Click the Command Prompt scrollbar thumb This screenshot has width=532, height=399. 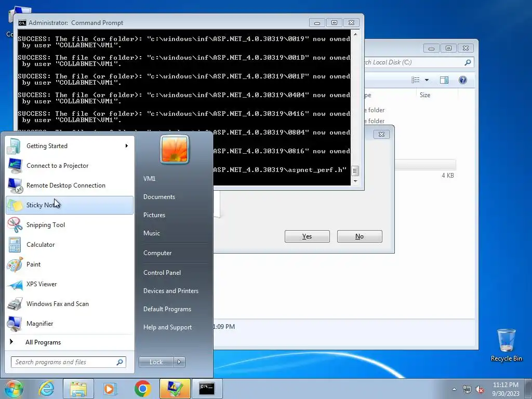point(355,170)
